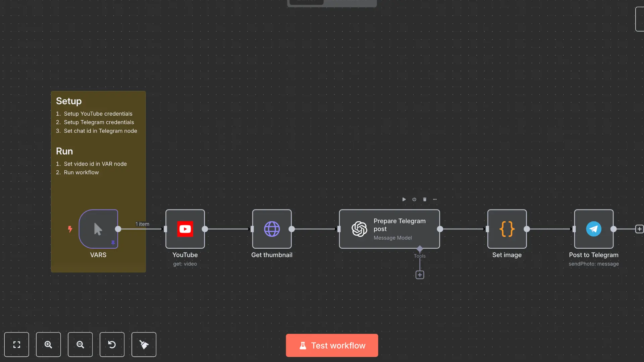
Task: Toggle deactivation of the Prepare Telegram post node
Action: [x=414, y=199]
